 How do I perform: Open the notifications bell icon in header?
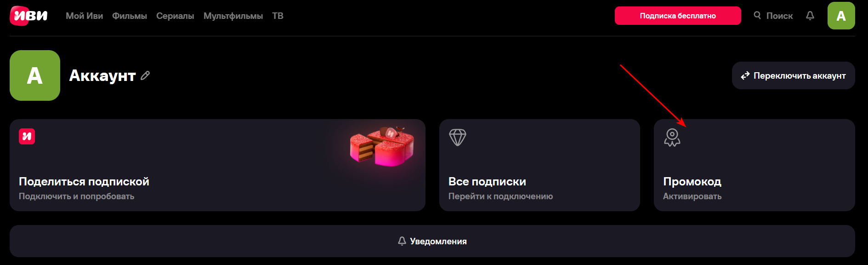[x=810, y=16]
